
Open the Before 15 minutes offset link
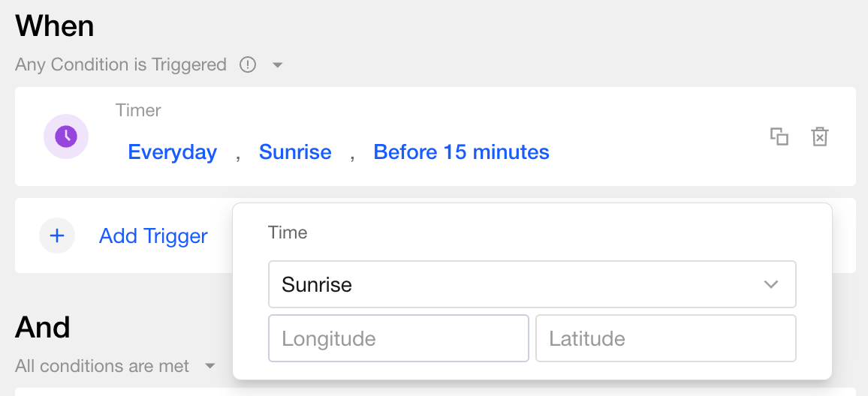click(x=461, y=152)
